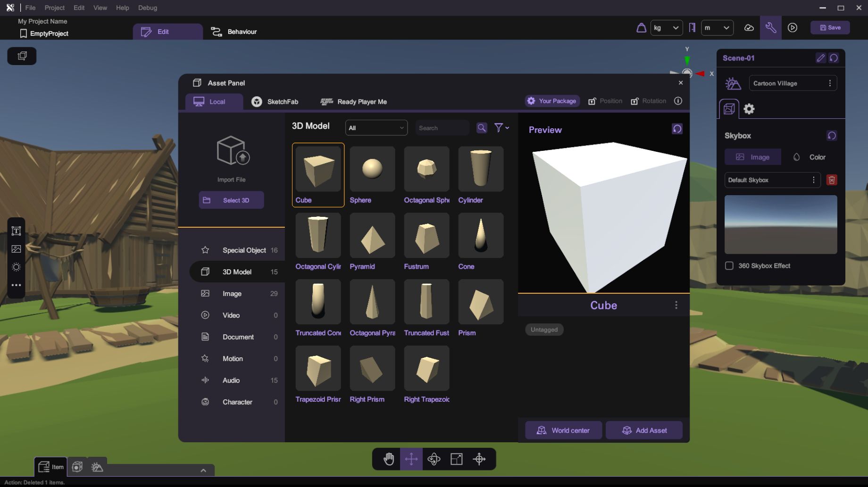Click the Select 3D button

[x=231, y=200]
